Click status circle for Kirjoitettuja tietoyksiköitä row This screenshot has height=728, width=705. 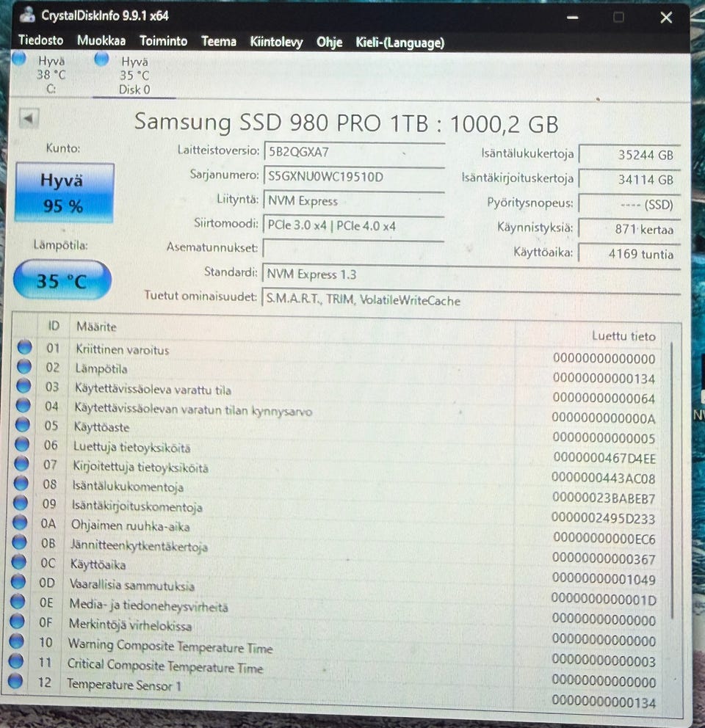[x=21, y=463]
